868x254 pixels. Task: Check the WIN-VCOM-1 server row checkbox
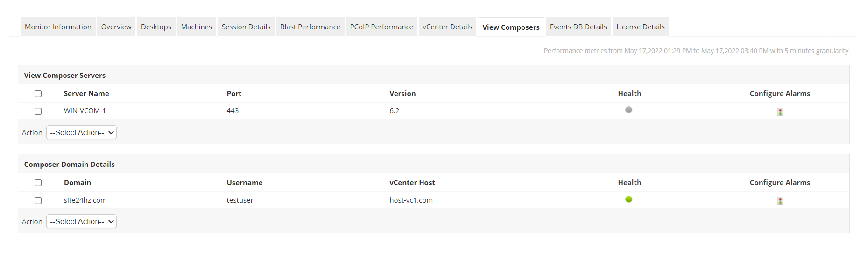[x=38, y=111]
